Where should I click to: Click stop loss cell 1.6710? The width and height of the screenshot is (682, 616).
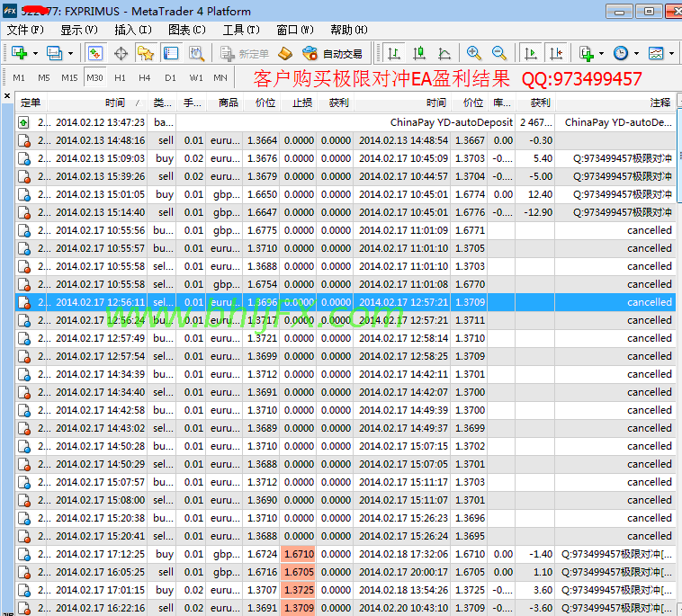pos(298,554)
